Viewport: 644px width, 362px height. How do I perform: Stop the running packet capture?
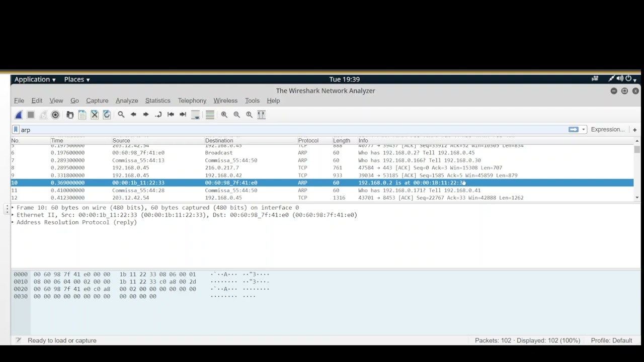click(x=31, y=115)
